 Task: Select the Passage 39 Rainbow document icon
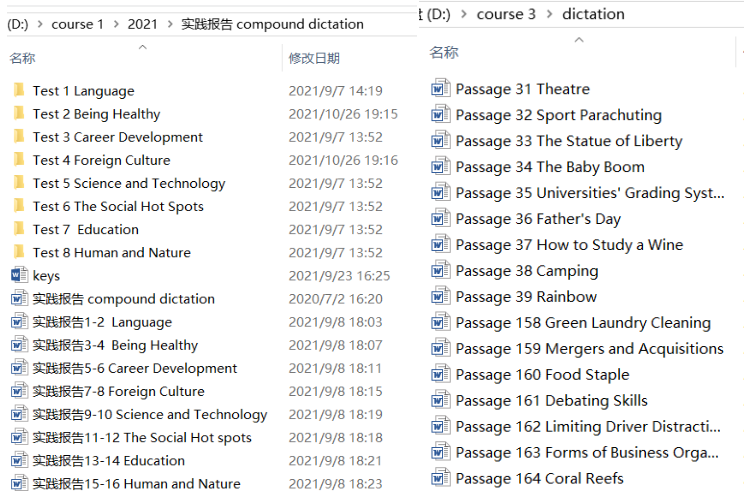(x=440, y=296)
